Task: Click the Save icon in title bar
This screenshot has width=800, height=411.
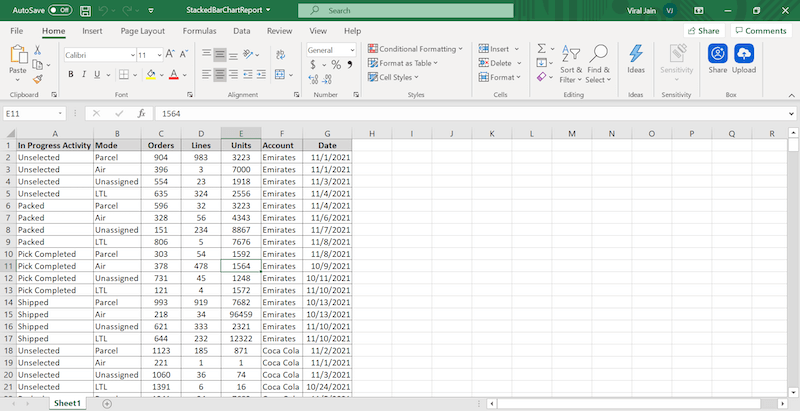Action: (87, 10)
